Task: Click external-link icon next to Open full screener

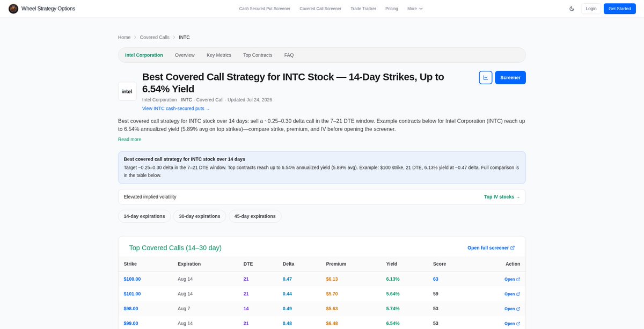Action: [513, 248]
